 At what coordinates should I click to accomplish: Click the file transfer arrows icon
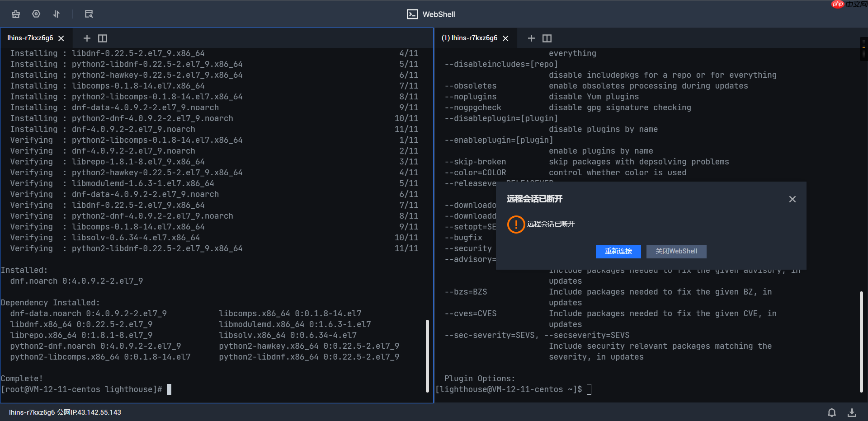pyautogui.click(x=57, y=14)
